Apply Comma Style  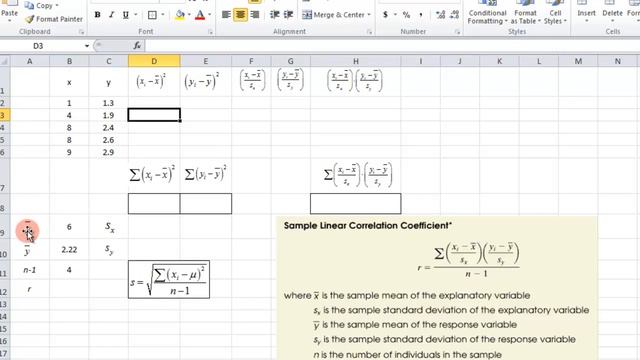[420, 15]
